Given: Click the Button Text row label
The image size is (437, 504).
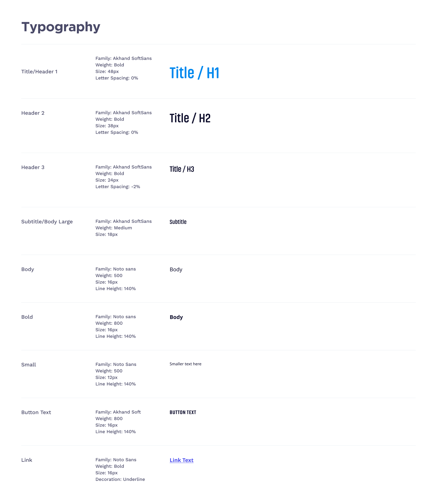Looking at the screenshot, I should coord(36,412).
